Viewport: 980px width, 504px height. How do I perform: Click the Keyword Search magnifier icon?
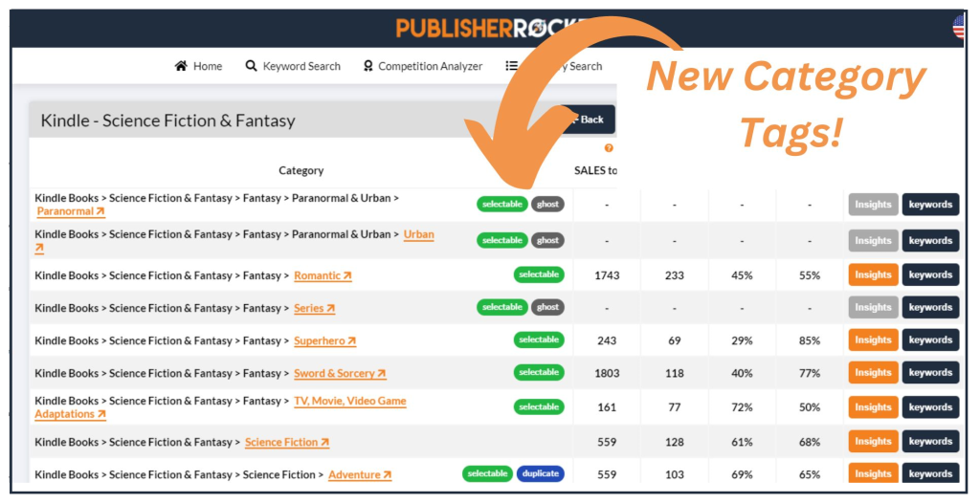[252, 66]
